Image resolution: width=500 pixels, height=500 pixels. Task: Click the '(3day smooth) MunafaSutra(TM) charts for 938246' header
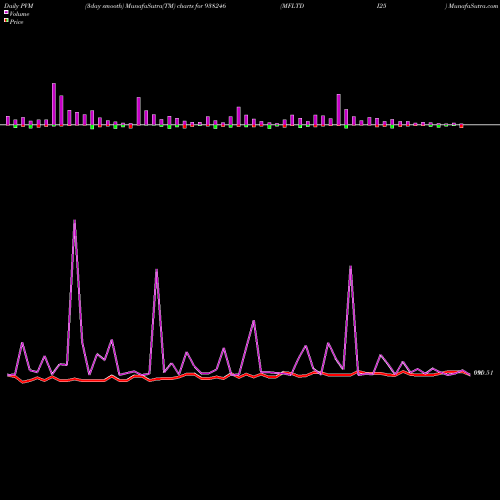pyautogui.click(x=156, y=6)
